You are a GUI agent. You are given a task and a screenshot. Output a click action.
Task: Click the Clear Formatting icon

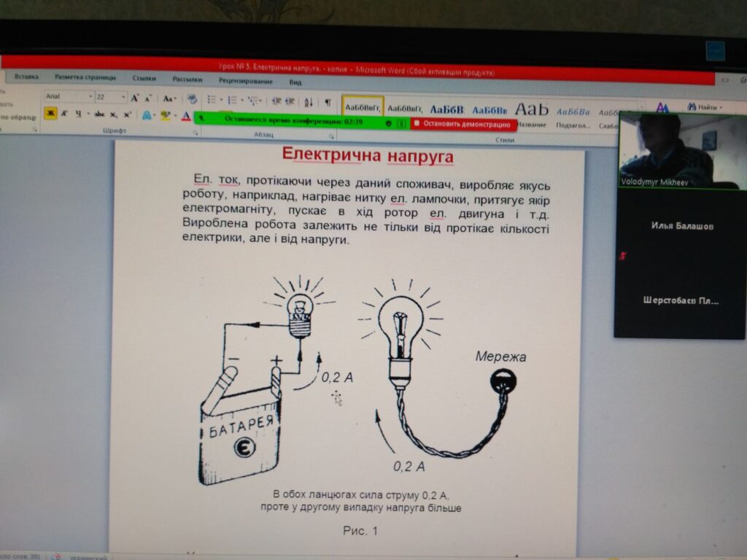[x=192, y=99]
